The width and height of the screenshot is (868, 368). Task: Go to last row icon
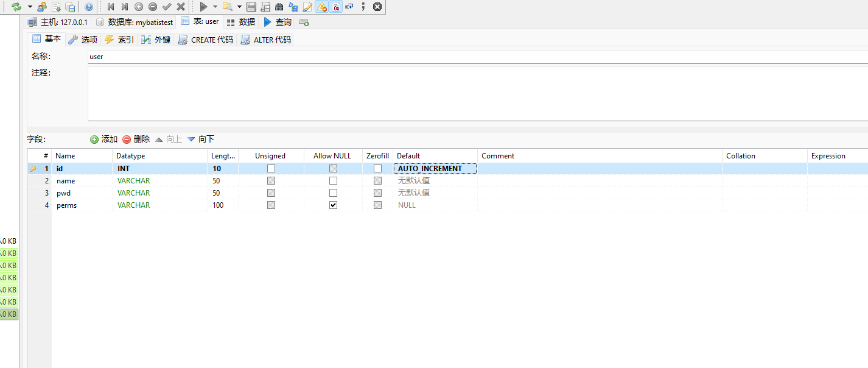pyautogui.click(x=125, y=7)
